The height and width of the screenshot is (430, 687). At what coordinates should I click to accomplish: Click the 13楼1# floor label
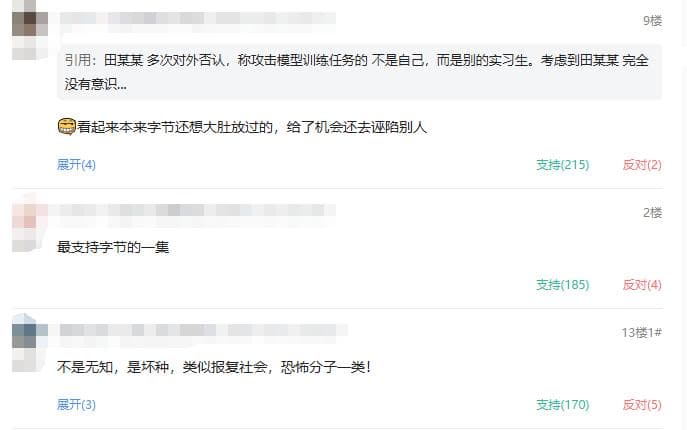[641, 333]
